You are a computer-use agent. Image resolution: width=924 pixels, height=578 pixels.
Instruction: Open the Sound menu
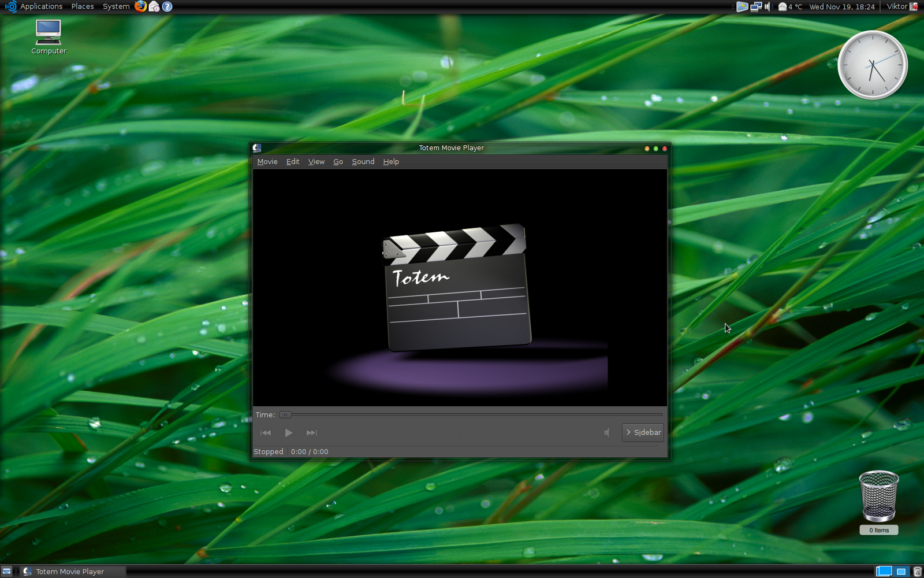[x=363, y=162]
